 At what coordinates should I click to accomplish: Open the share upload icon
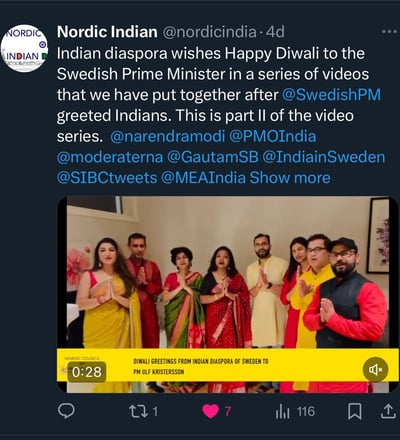click(x=388, y=411)
